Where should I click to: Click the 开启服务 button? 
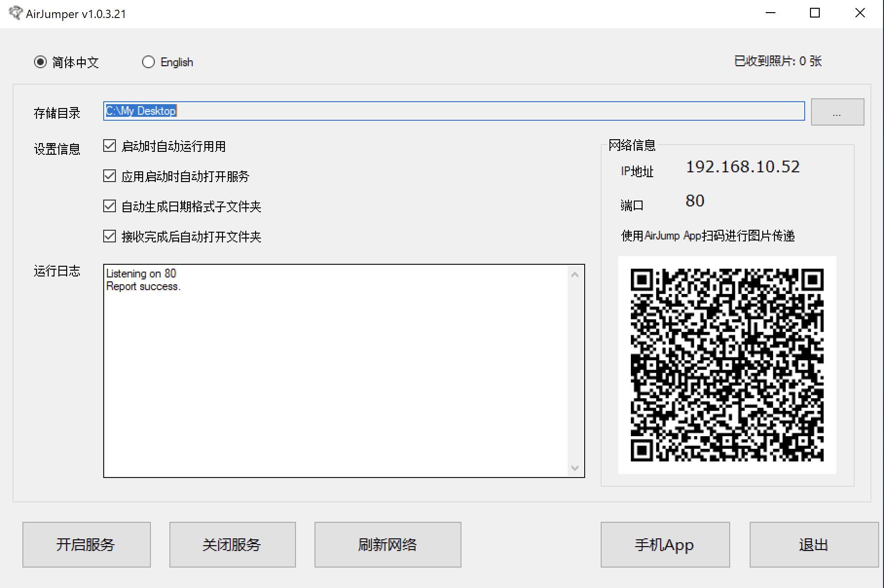(86, 544)
